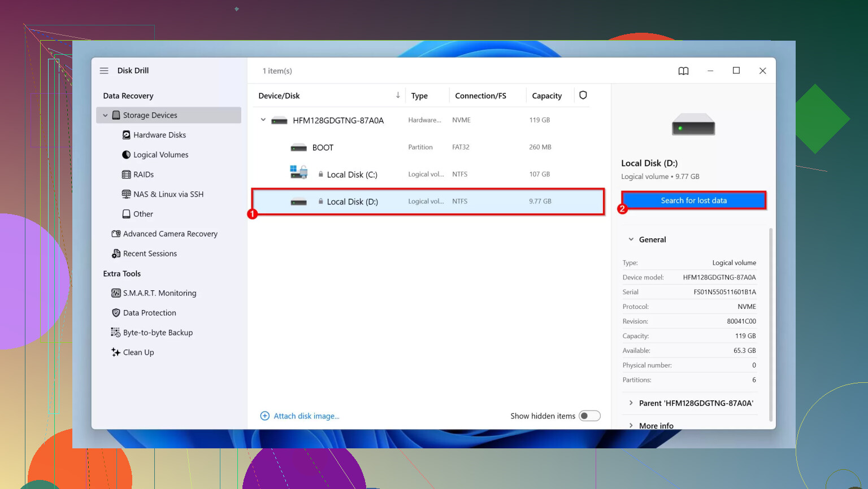Select Byte-to-byte Backup tool
The width and height of the screenshot is (868, 489).
[x=158, y=333]
